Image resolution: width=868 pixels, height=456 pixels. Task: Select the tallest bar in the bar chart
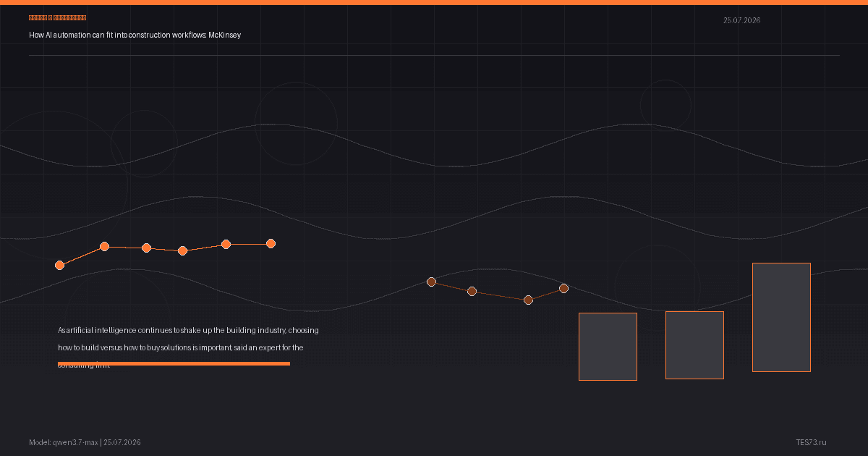click(x=781, y=317)
